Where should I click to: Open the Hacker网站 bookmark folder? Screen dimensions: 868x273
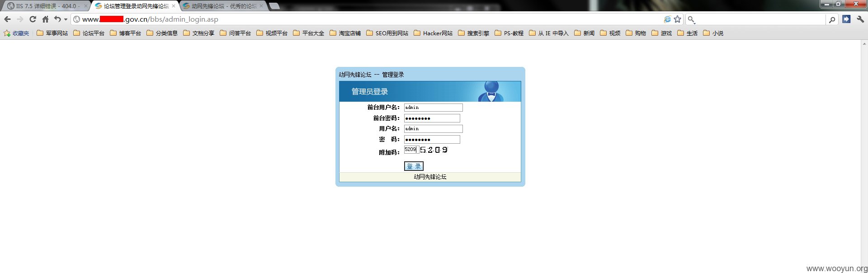433,33
